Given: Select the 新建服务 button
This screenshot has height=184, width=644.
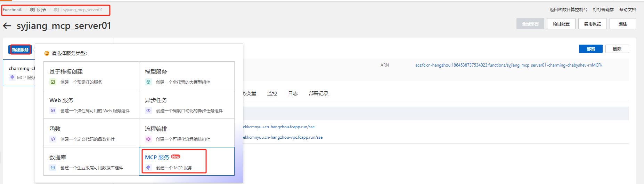Looking at the screenshot, I should pyautogui.click(x=20, y=49).
